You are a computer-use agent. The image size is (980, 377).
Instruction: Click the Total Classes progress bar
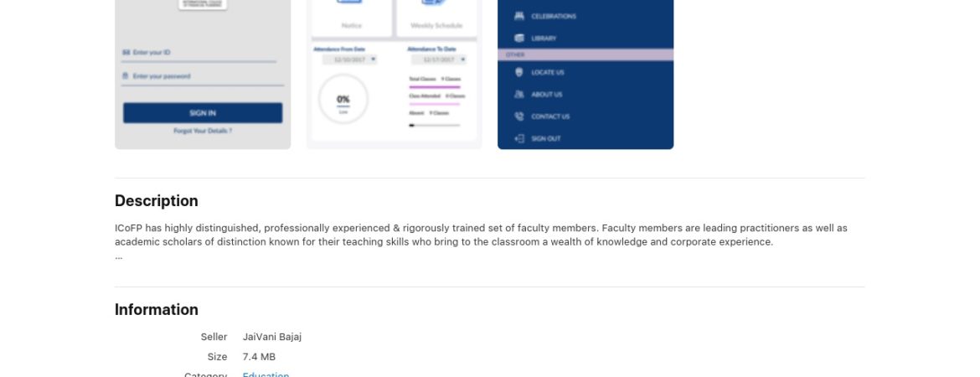click(x=435, y=87)
